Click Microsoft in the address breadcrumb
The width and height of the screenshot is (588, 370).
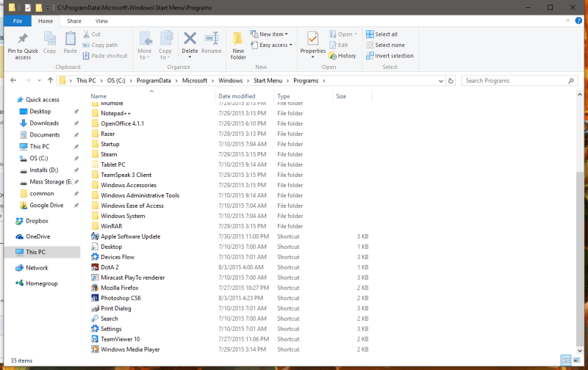coord(195,81)
